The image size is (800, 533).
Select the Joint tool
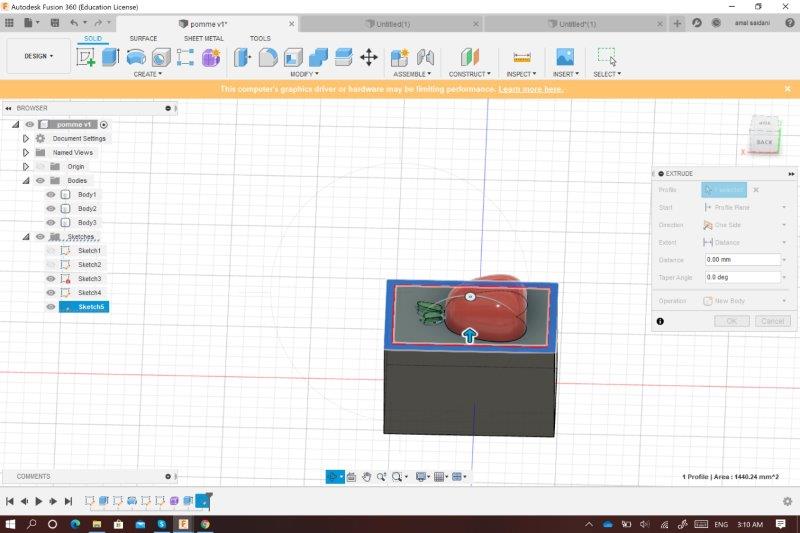pos(425,57)
